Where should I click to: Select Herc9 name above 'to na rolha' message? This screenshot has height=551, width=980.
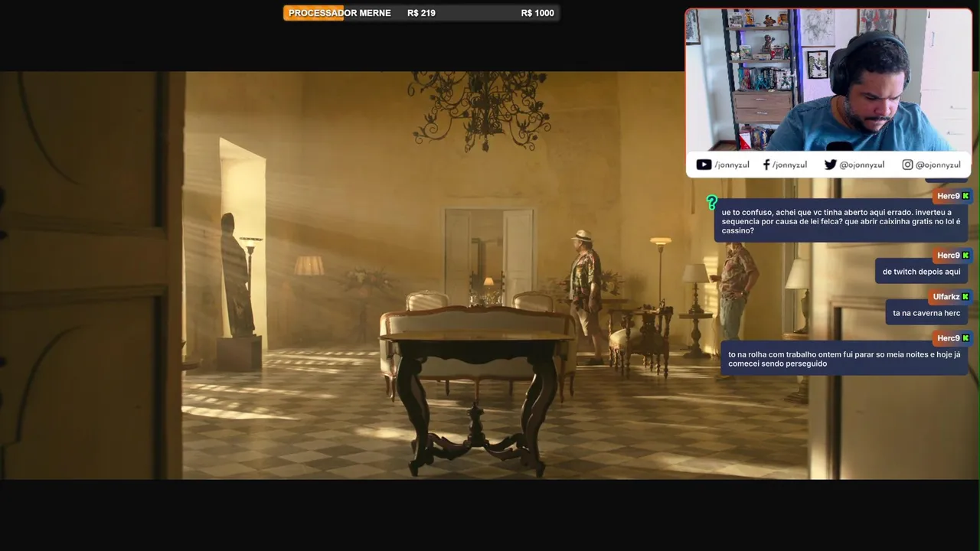[x=948, y=338]
